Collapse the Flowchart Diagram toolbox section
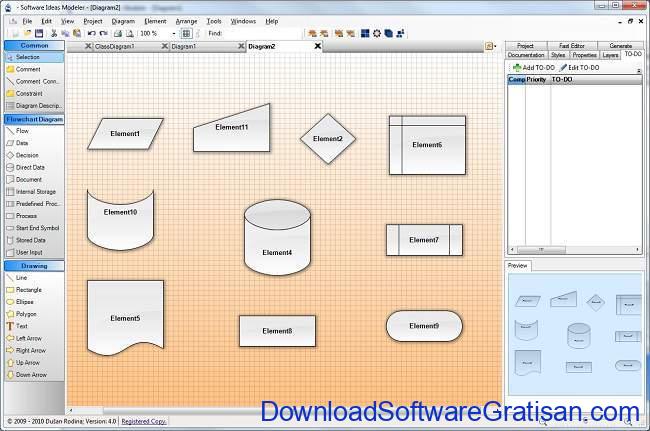Image resolution: width=650 pixels, height=431 pixels. [x=33, y=119]
